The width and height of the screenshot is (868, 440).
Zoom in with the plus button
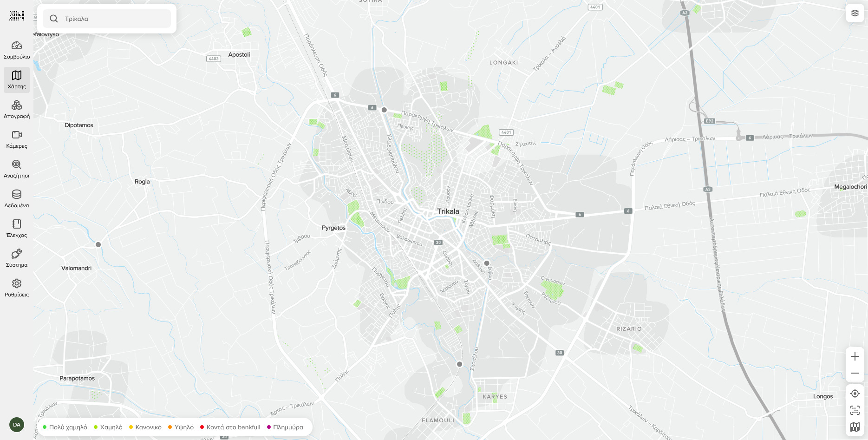tap(855, 356)
